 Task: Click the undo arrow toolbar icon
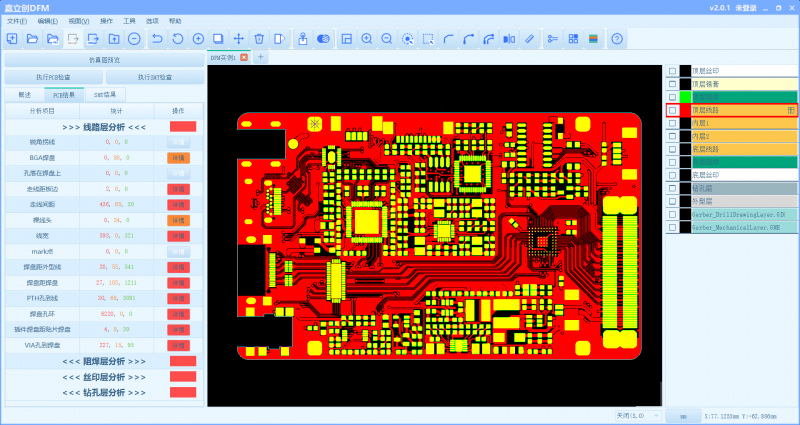coord(158,39)
